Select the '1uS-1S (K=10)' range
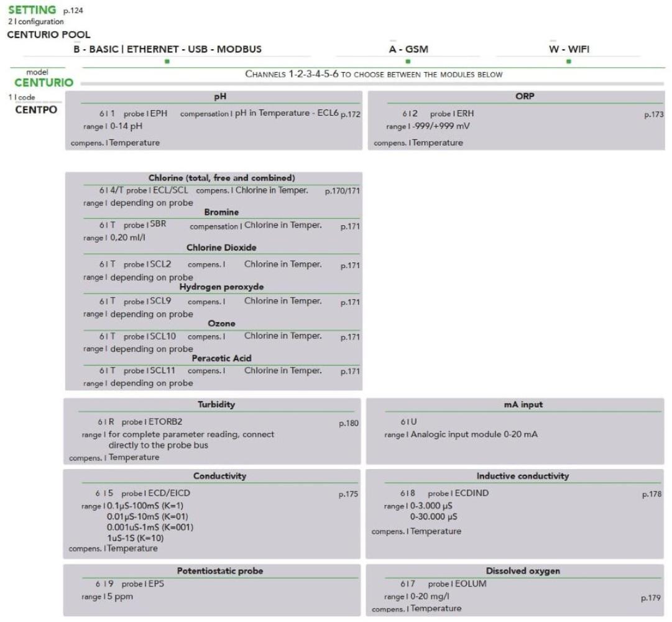Viewport: 672px width, 622px height. click(x=136, y=538)
